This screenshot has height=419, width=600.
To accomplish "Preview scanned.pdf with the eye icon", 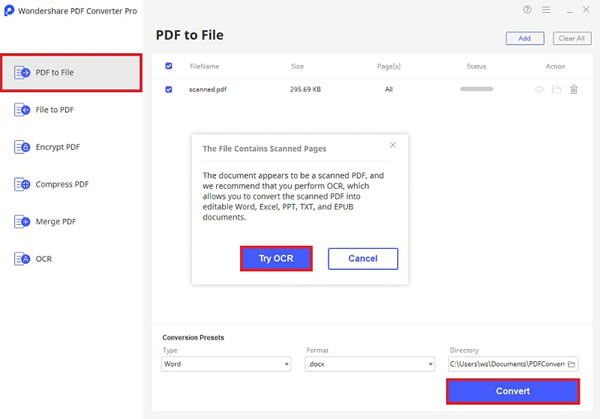I will (x=539, y=90).
